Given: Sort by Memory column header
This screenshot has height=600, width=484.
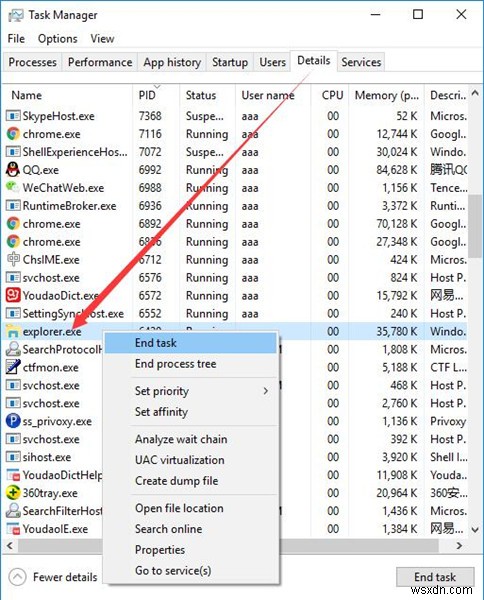Looking at the screenshot, I should tap(387, 95).
